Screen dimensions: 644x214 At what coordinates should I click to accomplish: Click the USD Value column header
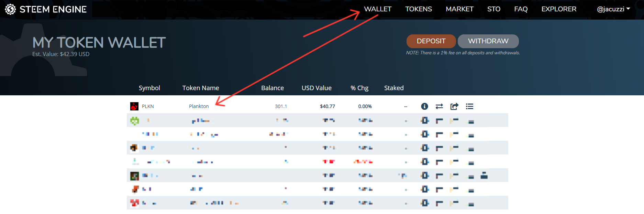click(317, 88)
